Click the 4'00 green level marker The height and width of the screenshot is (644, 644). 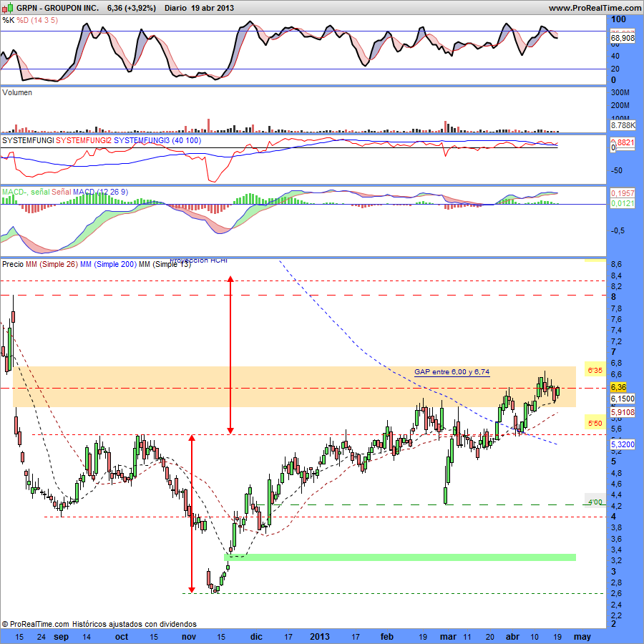tap(595, 502)
